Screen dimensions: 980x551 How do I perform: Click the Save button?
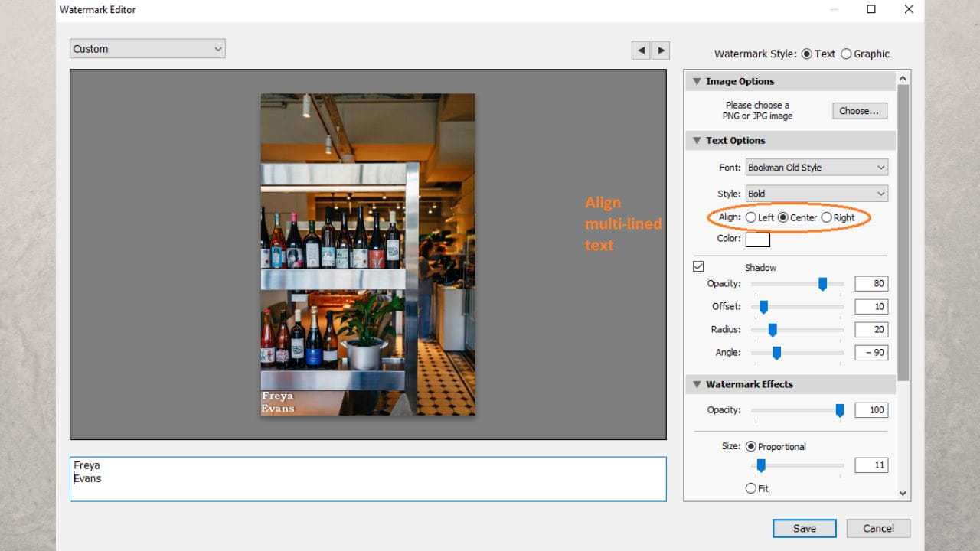coord(805,528)
